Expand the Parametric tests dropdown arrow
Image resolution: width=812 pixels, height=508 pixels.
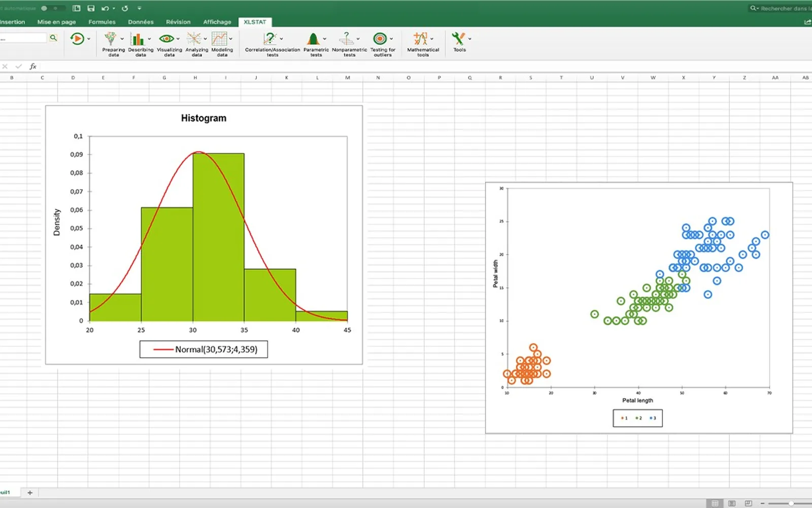click(x=325, y=39)
